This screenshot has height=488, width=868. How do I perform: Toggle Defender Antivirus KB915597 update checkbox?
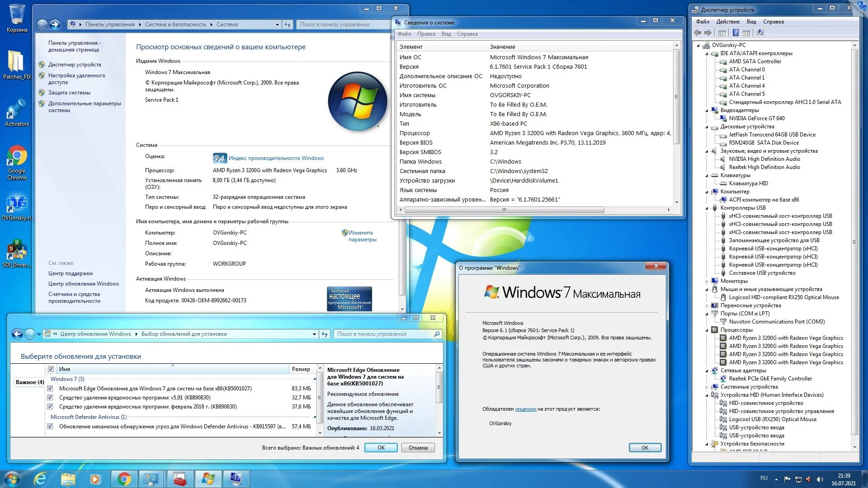50,426
